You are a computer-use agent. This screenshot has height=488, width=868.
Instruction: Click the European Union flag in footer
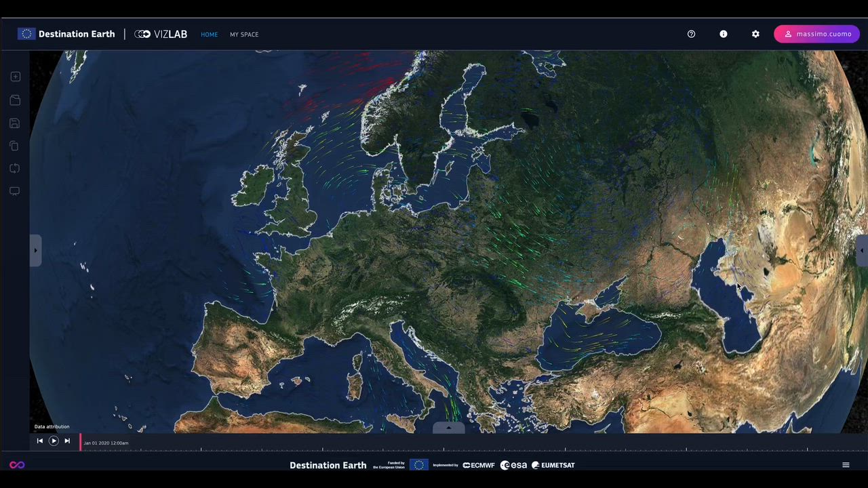click(419, 465)
